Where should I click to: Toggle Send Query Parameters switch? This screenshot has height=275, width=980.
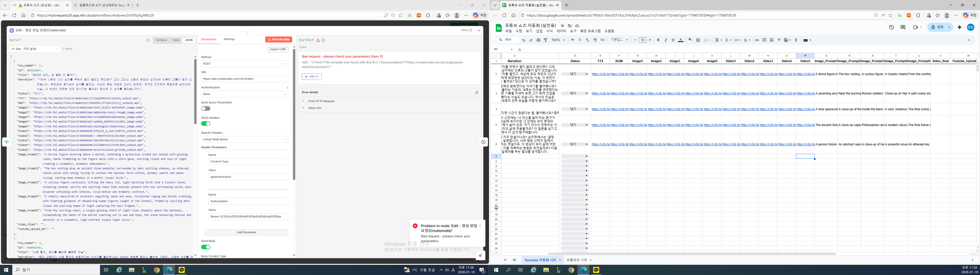(205, 109)
